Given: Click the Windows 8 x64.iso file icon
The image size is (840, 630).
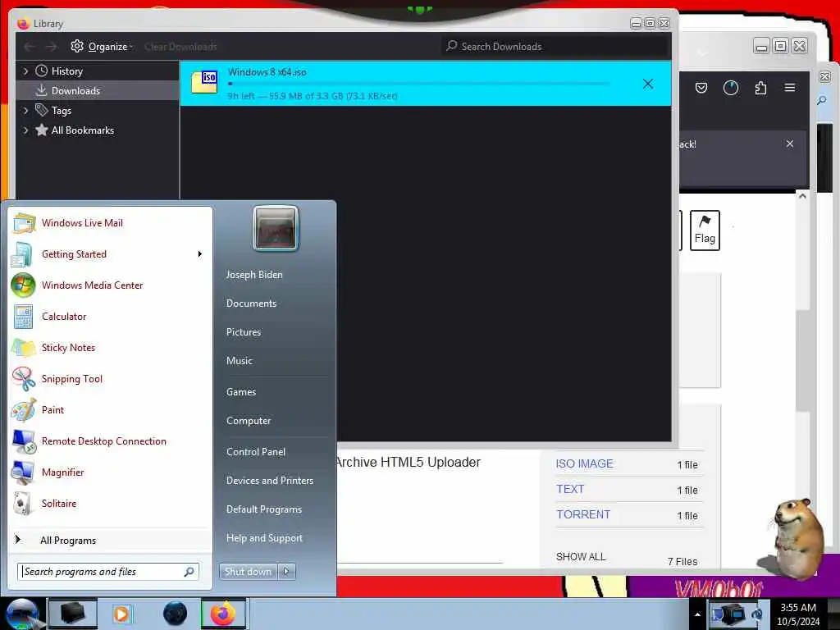Looking at the screenshot, I should [x=204, y=81].
